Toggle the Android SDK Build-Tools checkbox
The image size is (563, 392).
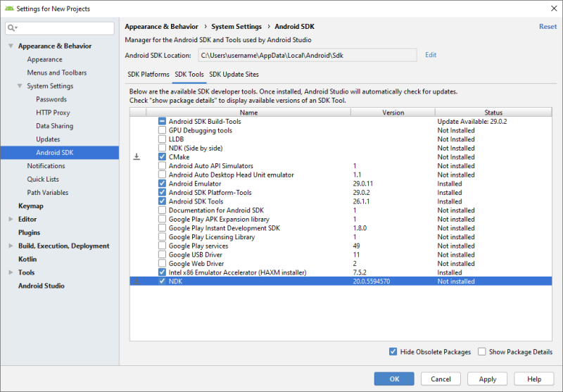(x=162, y=122)
